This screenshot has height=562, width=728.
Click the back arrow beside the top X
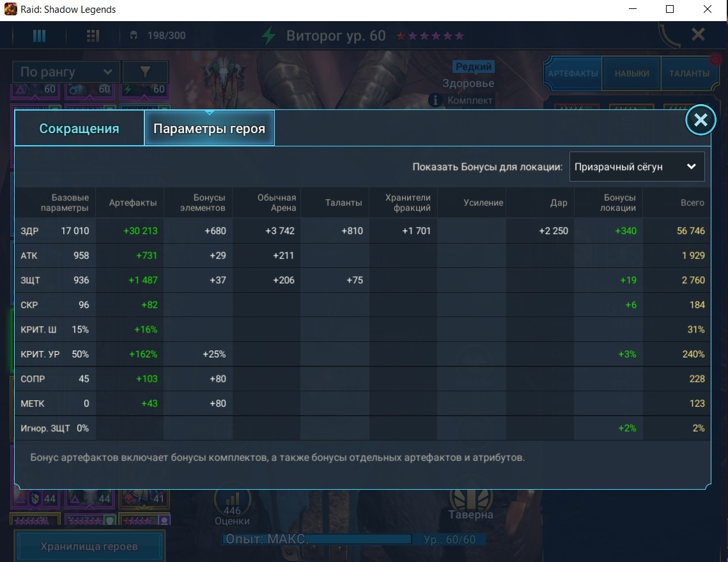click(669, 35)
